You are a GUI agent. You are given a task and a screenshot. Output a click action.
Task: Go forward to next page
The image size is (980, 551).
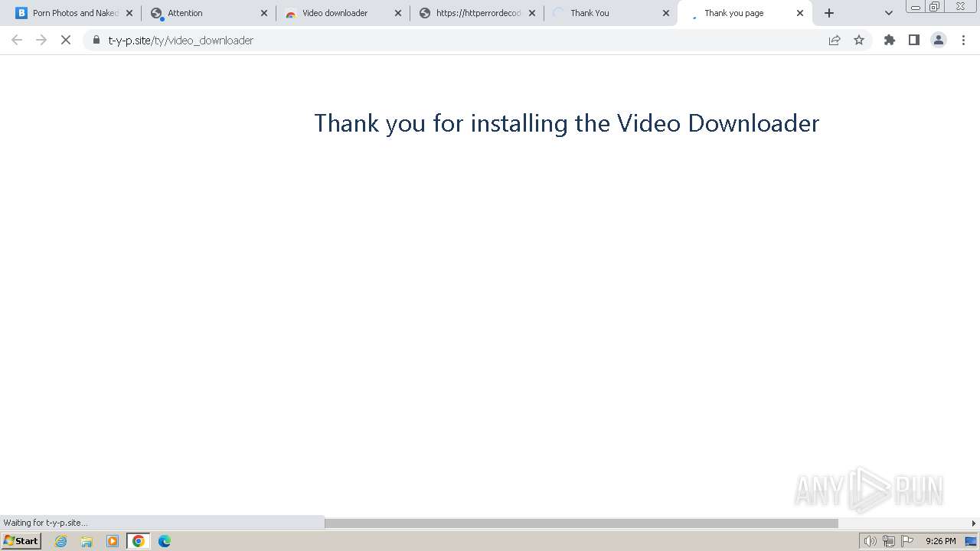[41, 40]
